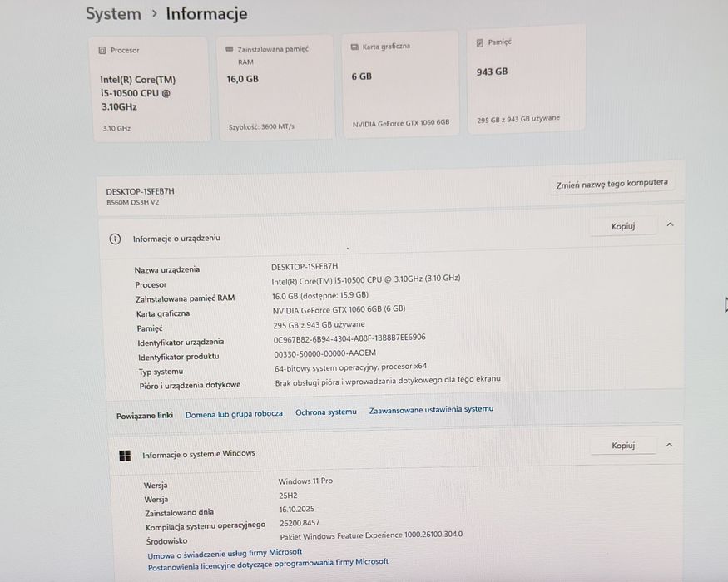Click the 3.10 GHz speed text on Procesor card
The image size is (728, 582).
tap(116, 129)
